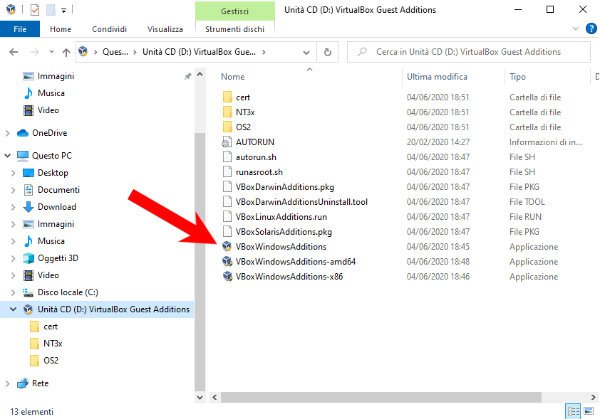Open the Condividi ribbon tab
Viewport: 600px width, 419px height.
pyautogui.click(x=109, y=29)
